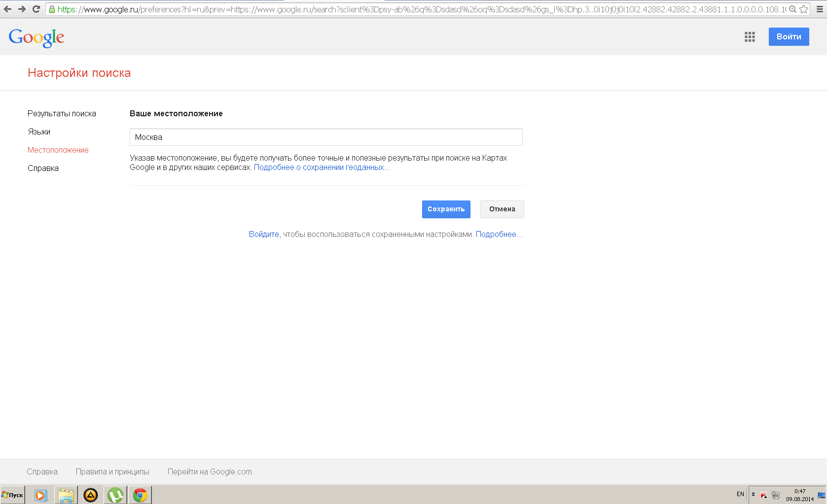Viewport: 827px width, 504px height.
Task: Open the Подробнее link about saved settings
Action: point(499,235)
